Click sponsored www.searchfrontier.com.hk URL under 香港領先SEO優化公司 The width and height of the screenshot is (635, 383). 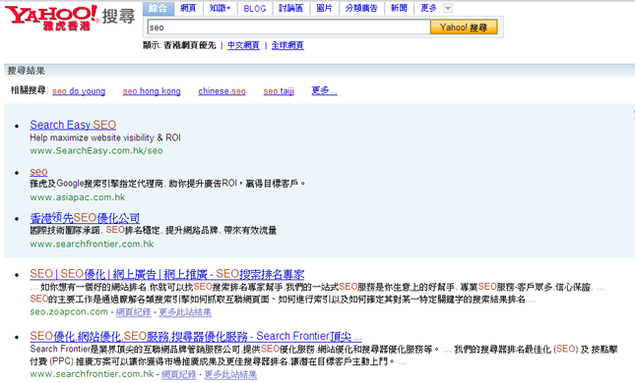(x=92, y=244)
